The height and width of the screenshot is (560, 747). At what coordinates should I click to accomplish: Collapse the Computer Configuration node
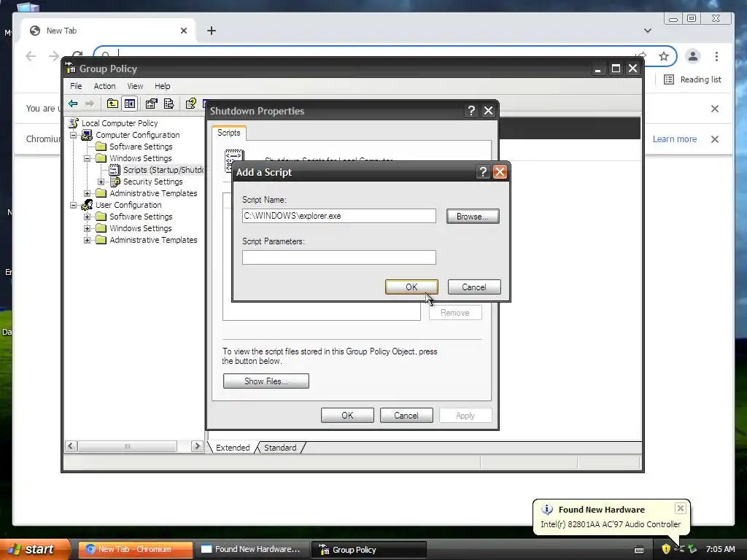[x=74, y=135]
